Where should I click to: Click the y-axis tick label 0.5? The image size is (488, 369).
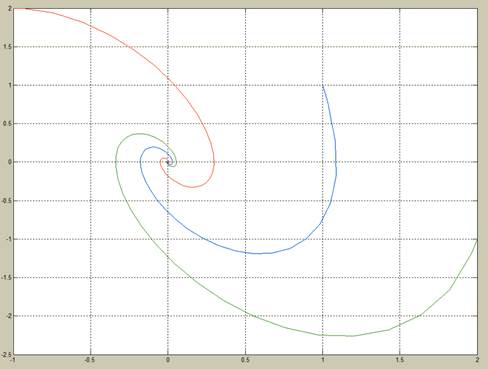7,124
